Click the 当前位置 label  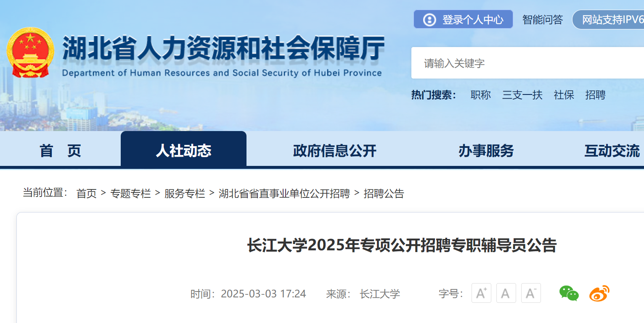(45, 193)
